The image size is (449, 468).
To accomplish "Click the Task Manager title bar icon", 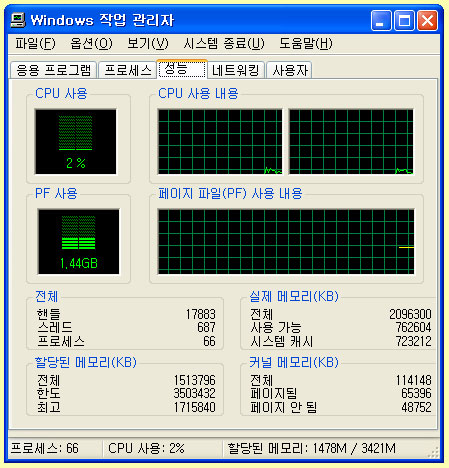I will pos(18,20).
